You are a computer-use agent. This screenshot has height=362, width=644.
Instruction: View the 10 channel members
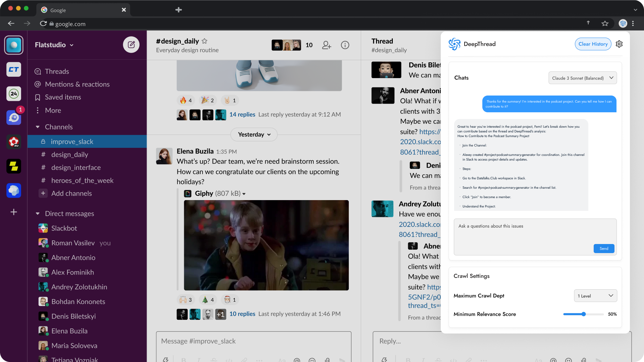click(292, 45)
